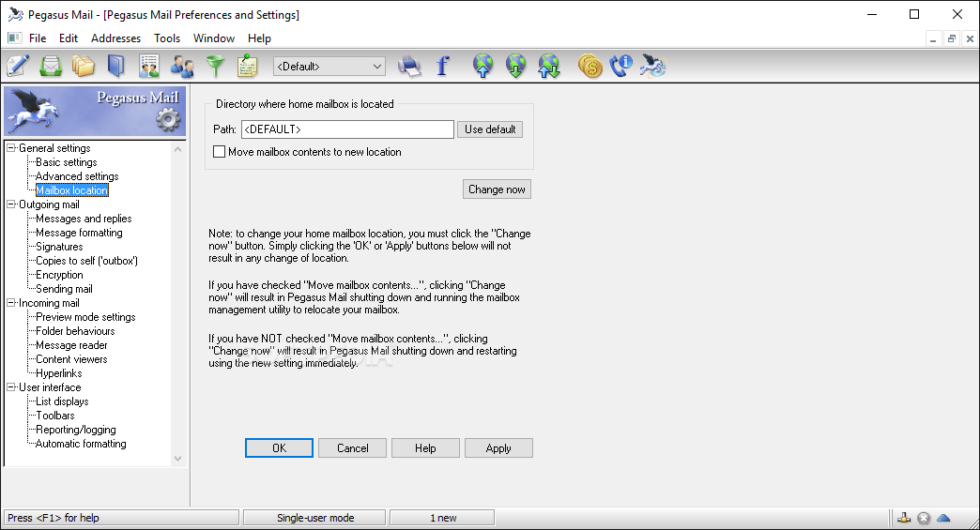Click the gear icon on Pegasus Mail banner
This screenshot has width=980, height=530.
(167, 120)
